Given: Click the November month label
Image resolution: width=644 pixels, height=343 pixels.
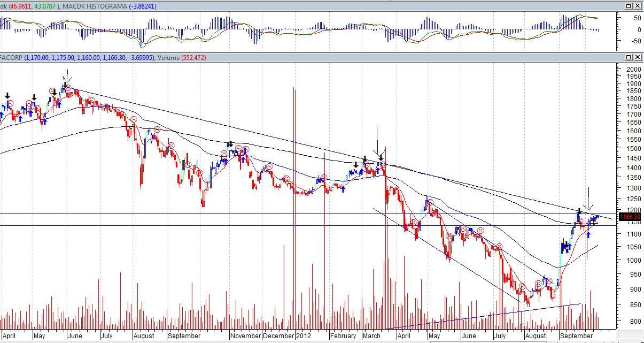Looking at the screenshot, I should click(246, 336).
